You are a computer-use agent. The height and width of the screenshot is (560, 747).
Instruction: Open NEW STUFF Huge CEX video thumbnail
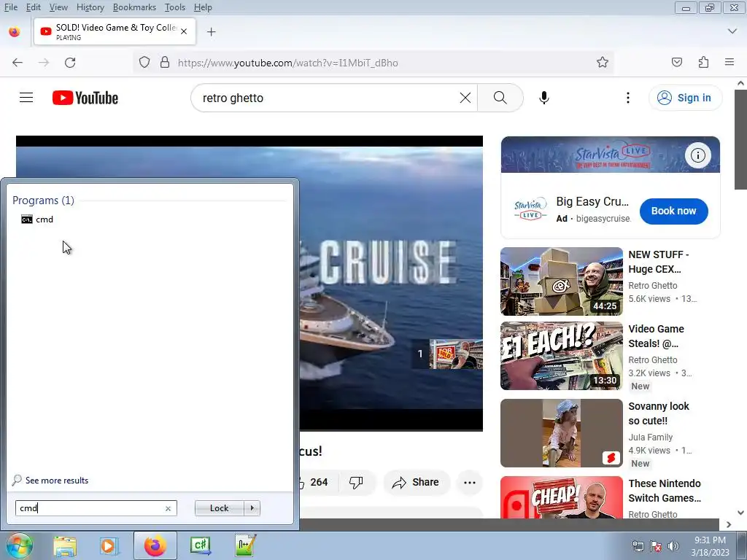click(x=561, y=281)
